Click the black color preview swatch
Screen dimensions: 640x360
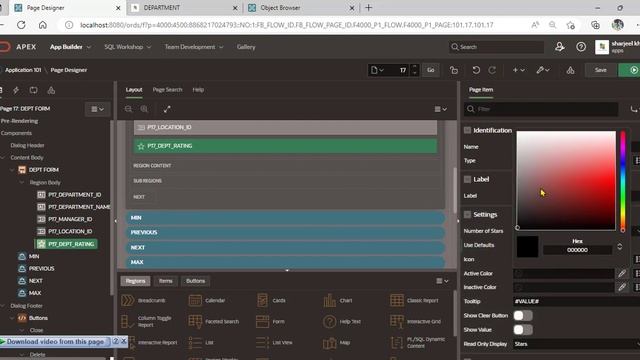(x=527, y=247)
